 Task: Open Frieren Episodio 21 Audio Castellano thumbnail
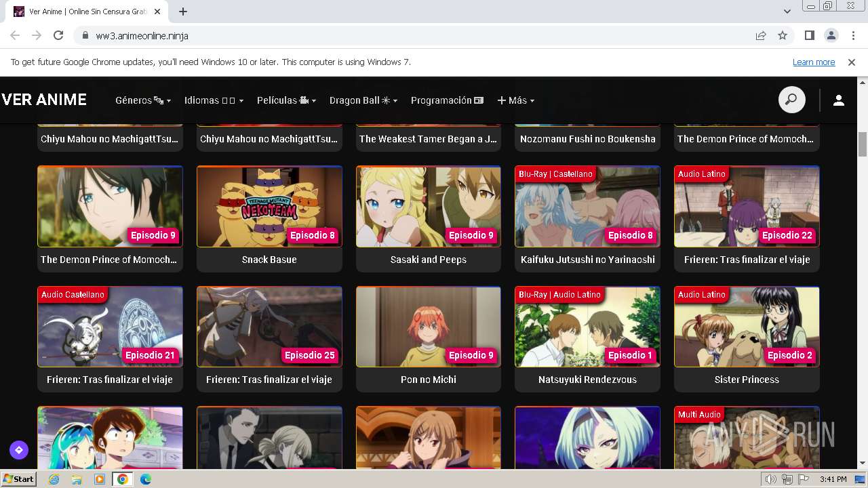tap(110, 327)
